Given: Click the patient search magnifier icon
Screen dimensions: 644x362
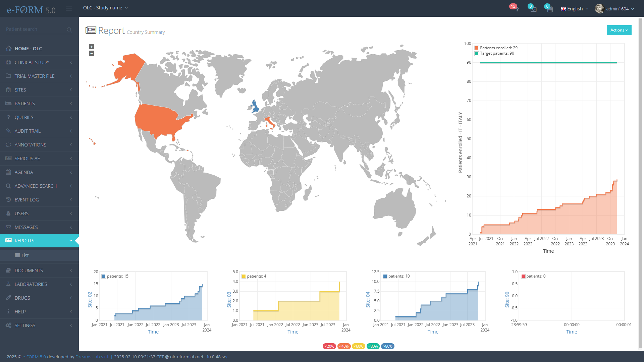Looking at the screenshot, I should point(69,29).
